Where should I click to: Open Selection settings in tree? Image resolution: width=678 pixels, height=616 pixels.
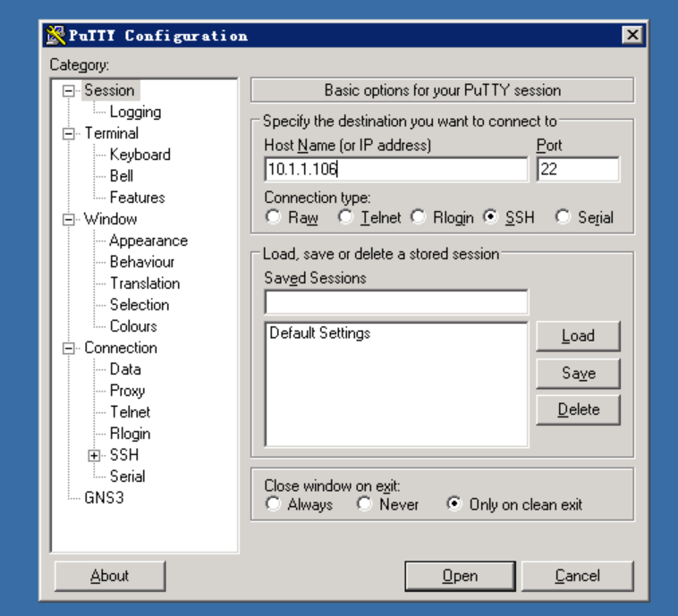tap(140, 305)
